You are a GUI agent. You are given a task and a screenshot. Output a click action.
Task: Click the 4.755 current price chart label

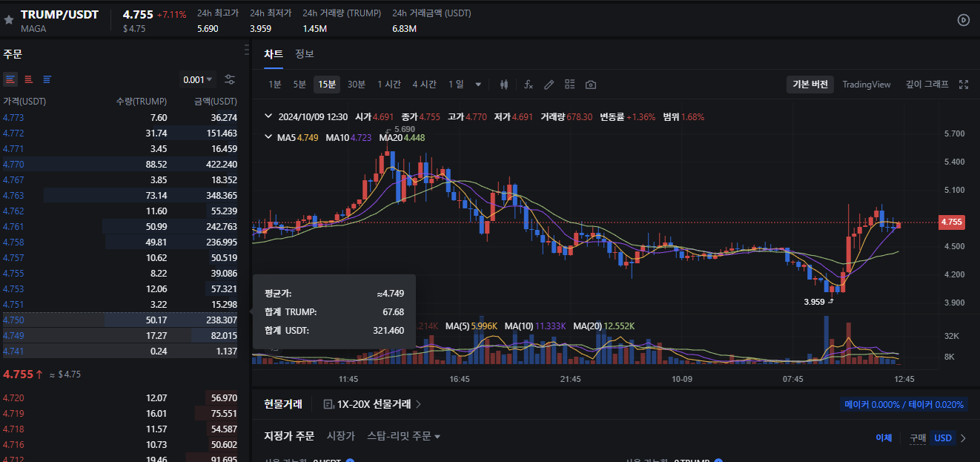(x=951, y=222)
